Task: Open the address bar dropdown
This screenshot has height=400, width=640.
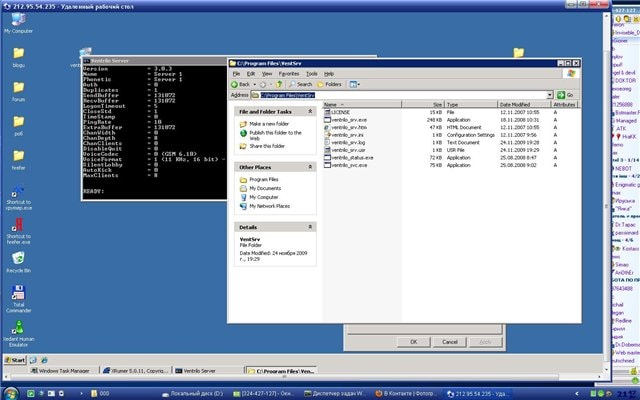Action: click(549, 96)
